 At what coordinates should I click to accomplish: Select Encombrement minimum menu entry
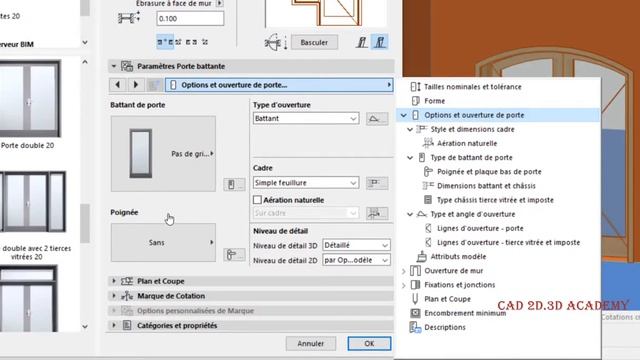(465, 313)
